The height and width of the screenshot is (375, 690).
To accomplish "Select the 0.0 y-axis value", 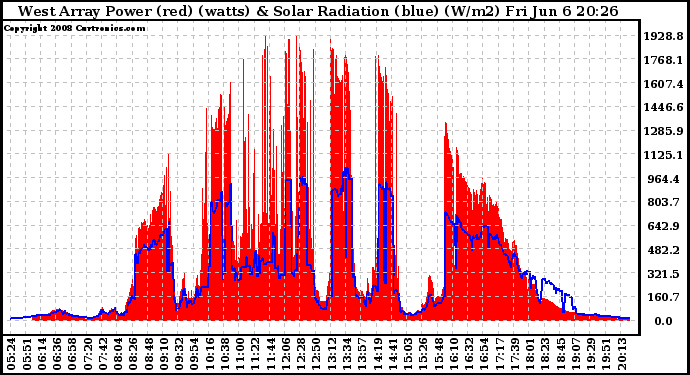I will coord(663,321).
